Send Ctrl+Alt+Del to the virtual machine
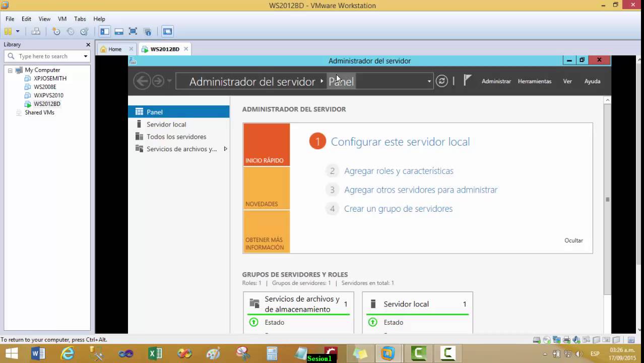Viewport: 644px width, 363px height. 36,31
